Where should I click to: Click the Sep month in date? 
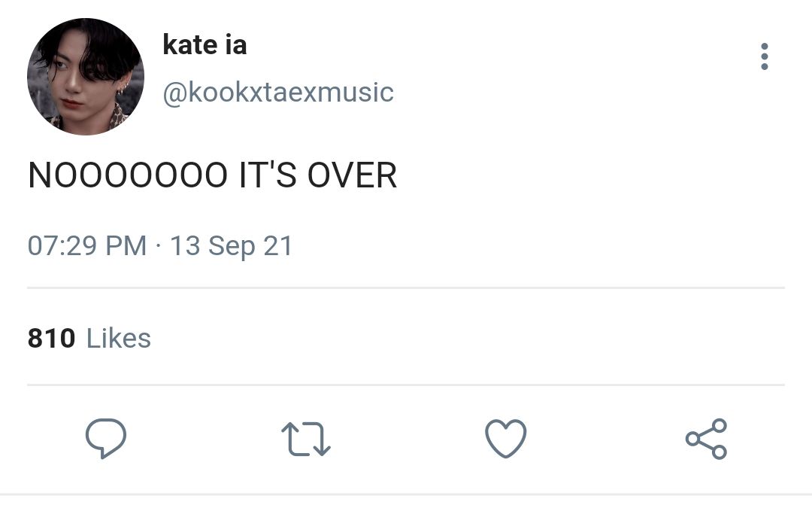(232, 247)
